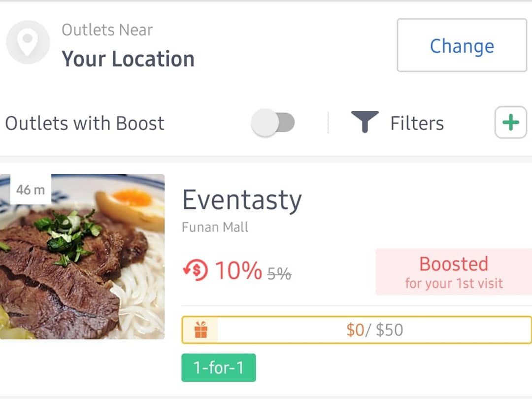Image resolution: width=532 pixels, height=399 pixels.
Task: Tap the 46 m distance badge
Action: click(x=31, y=190)
